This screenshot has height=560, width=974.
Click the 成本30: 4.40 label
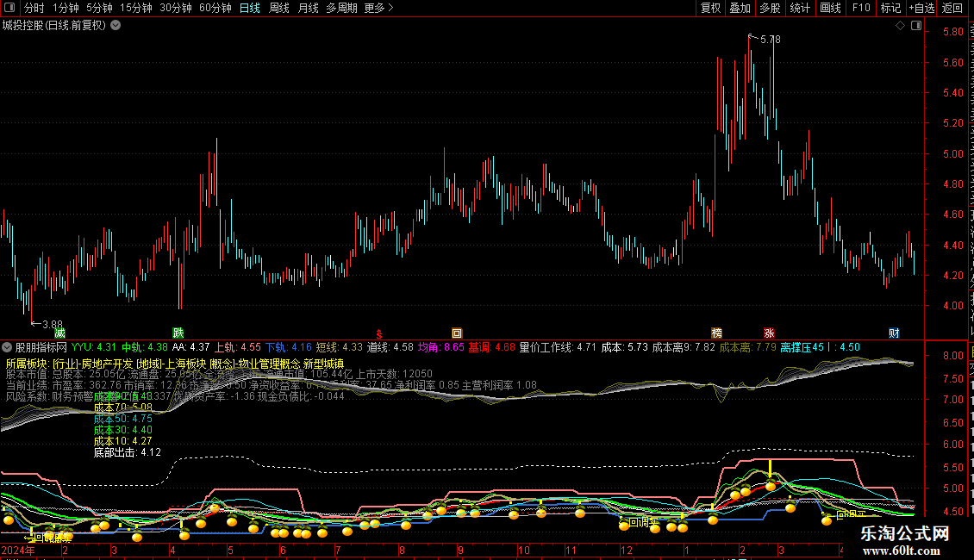123,430
